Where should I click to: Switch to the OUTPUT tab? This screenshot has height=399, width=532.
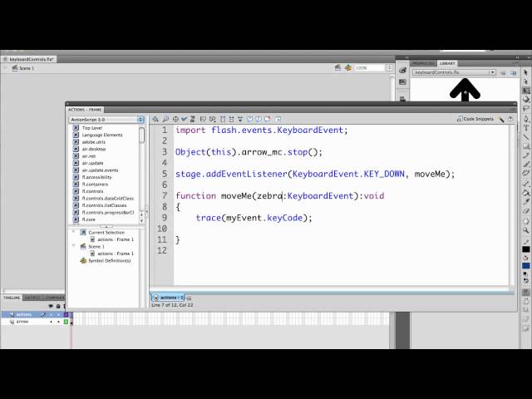32,298
